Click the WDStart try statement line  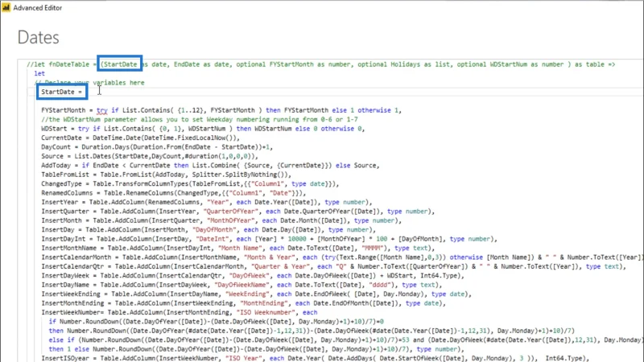pyautogui.click(x=203, y=129)
